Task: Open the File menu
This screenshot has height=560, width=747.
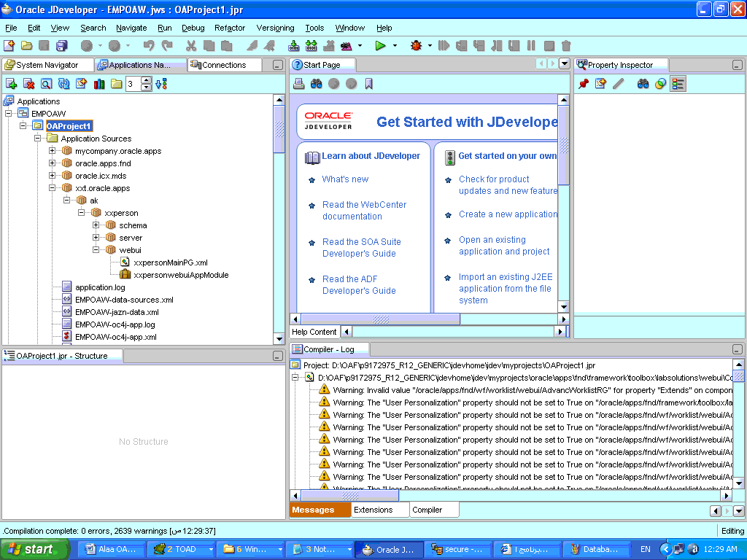Action: click(11, 28)
